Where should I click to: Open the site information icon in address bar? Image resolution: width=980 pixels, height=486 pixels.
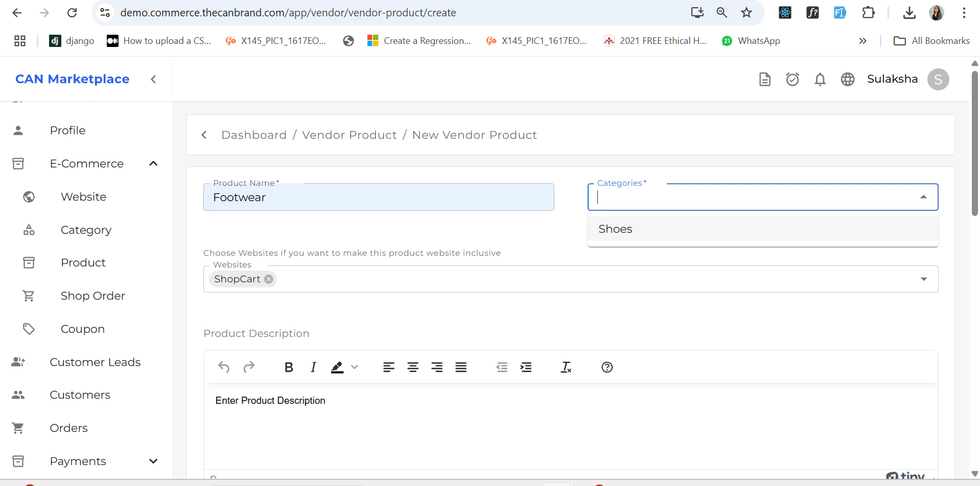(105, 13)
